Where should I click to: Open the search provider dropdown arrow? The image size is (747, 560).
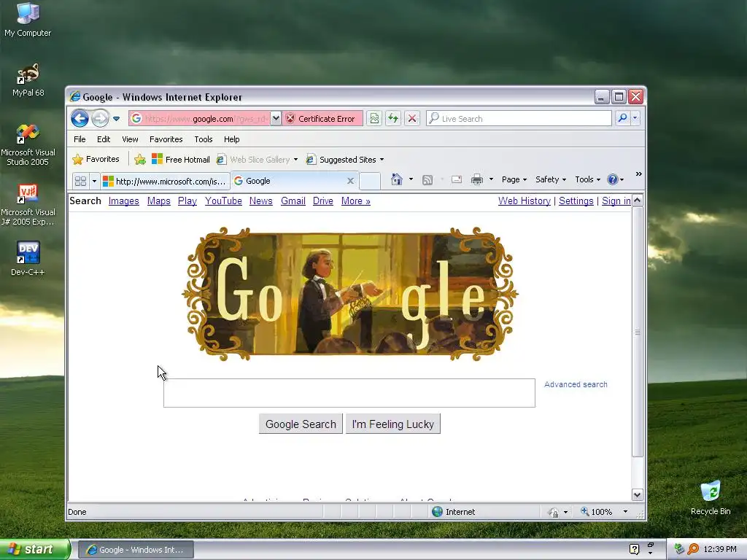coord(635,118)
